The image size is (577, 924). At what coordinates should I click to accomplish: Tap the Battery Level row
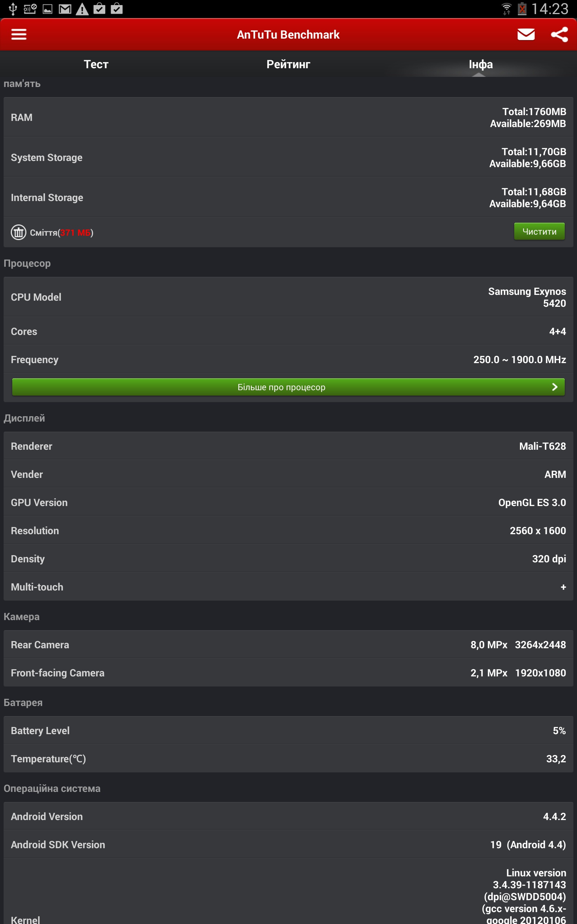tap(288, 731)
